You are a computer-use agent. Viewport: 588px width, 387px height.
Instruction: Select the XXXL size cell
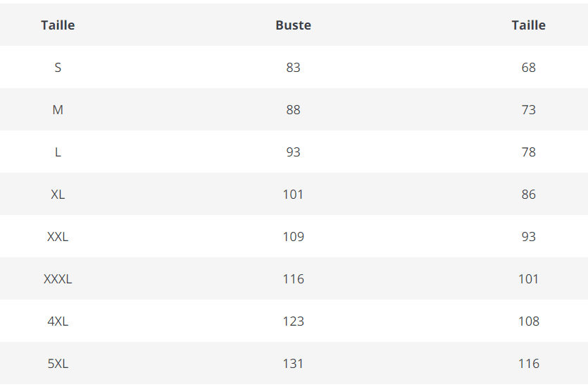point(58,279)
